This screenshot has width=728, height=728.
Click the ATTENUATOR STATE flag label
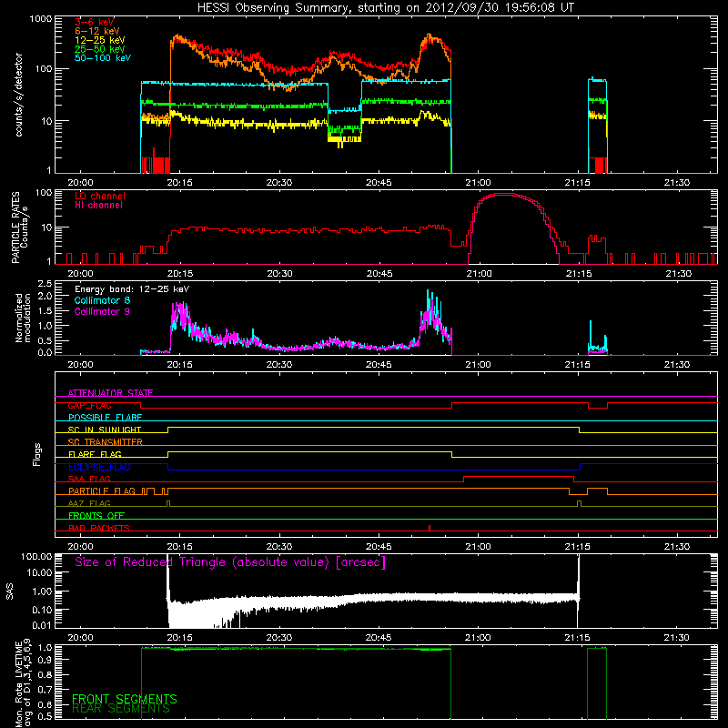click(x=110, y=393)
